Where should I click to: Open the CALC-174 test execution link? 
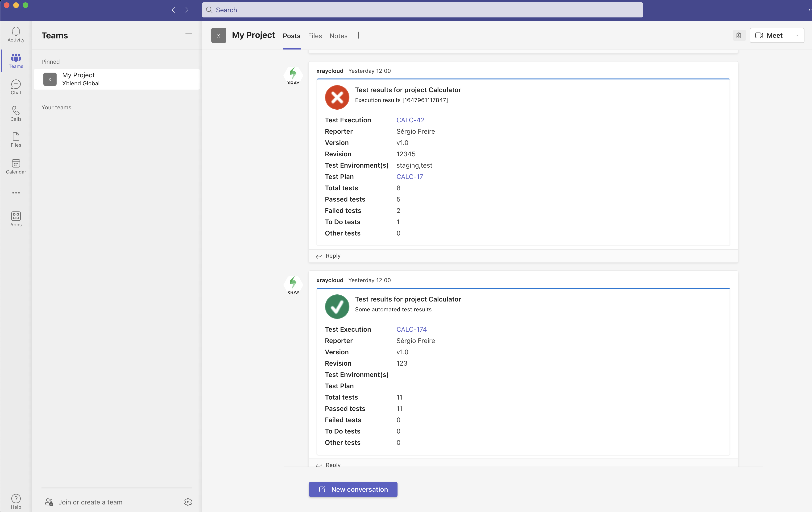click(411, 329)
